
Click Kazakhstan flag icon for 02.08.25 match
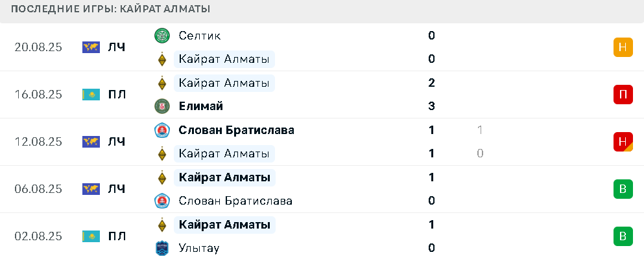91,236
